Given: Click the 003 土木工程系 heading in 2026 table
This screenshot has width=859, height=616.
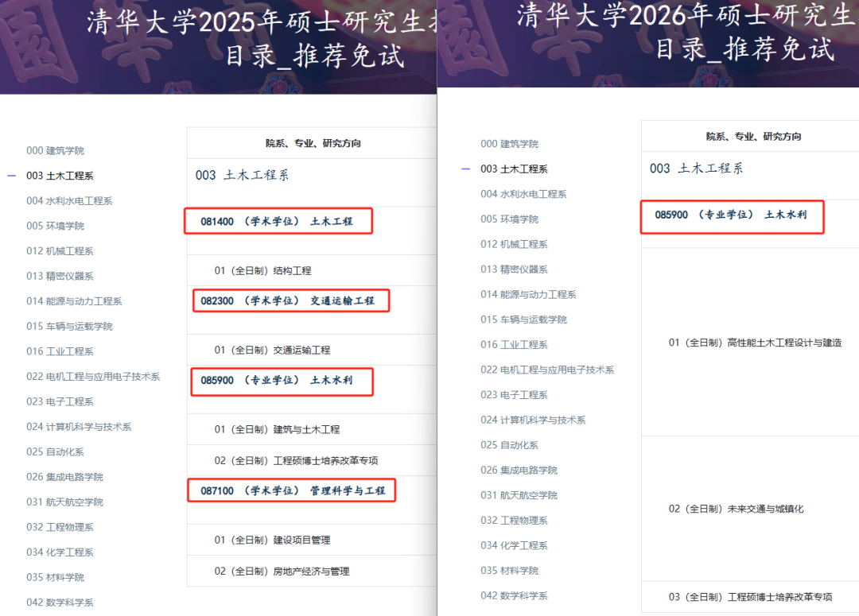Looking at the screenshot, I should tap(696, 169).
